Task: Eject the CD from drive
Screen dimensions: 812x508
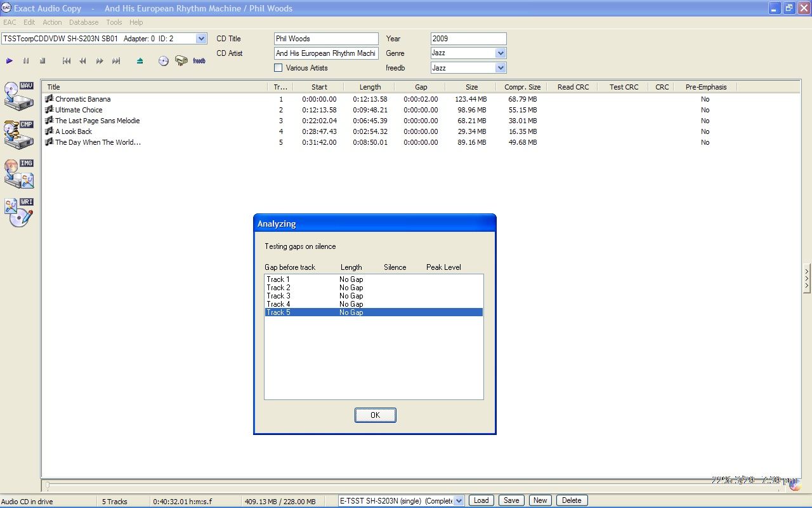Action: coord(140,61)
